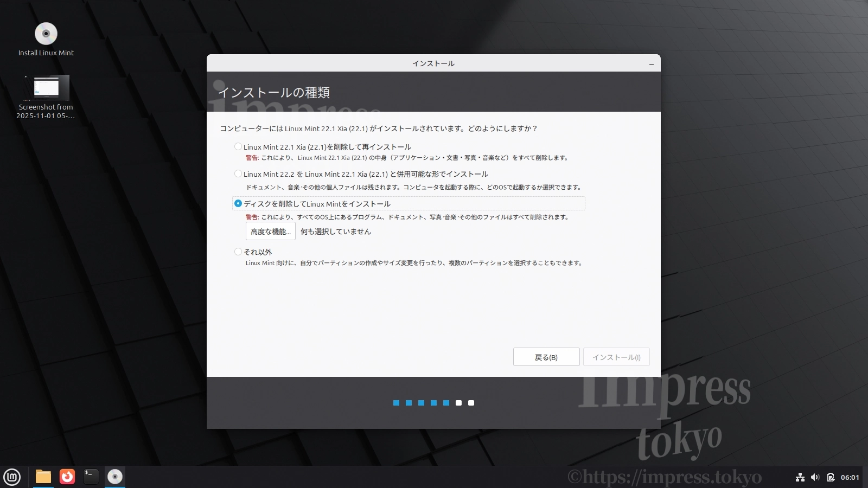The height and width of the screenshot is (488, 868).
Task: Activate the installer disc icon in the taskbar
Action: coord(115,477)
